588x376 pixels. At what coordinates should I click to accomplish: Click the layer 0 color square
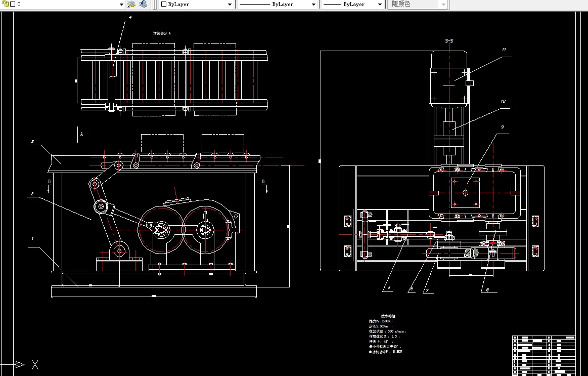[x=13, y=4]
